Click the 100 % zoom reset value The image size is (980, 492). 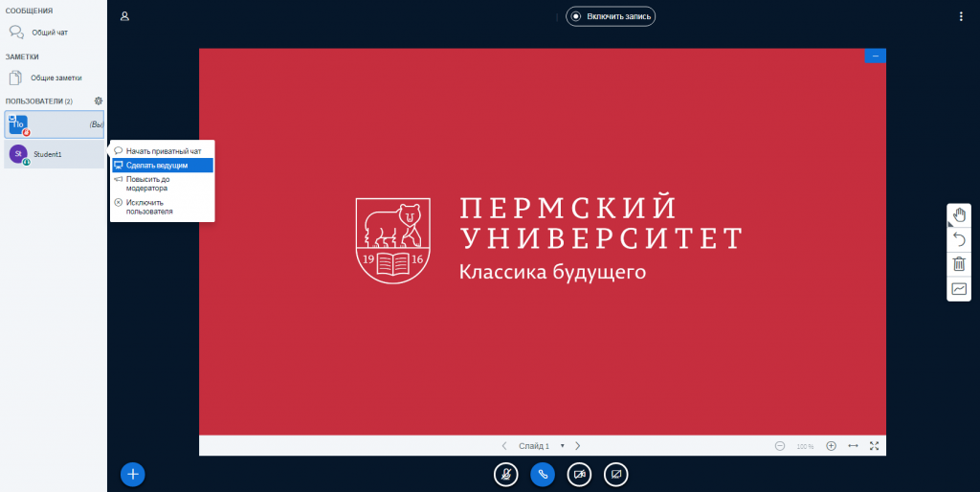click(805, 446)
